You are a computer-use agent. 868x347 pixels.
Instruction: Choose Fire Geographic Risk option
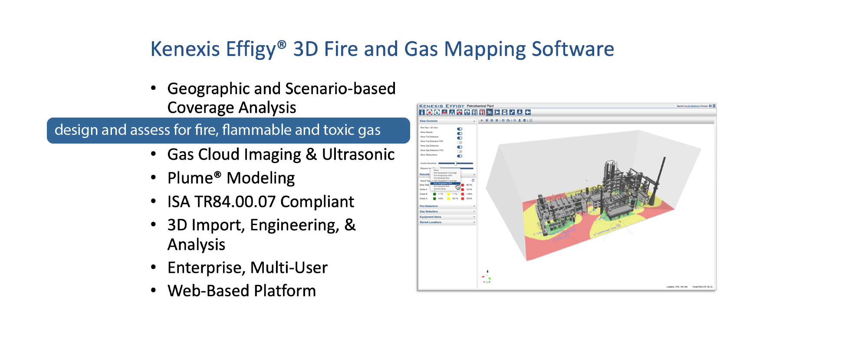coord(443,175)
